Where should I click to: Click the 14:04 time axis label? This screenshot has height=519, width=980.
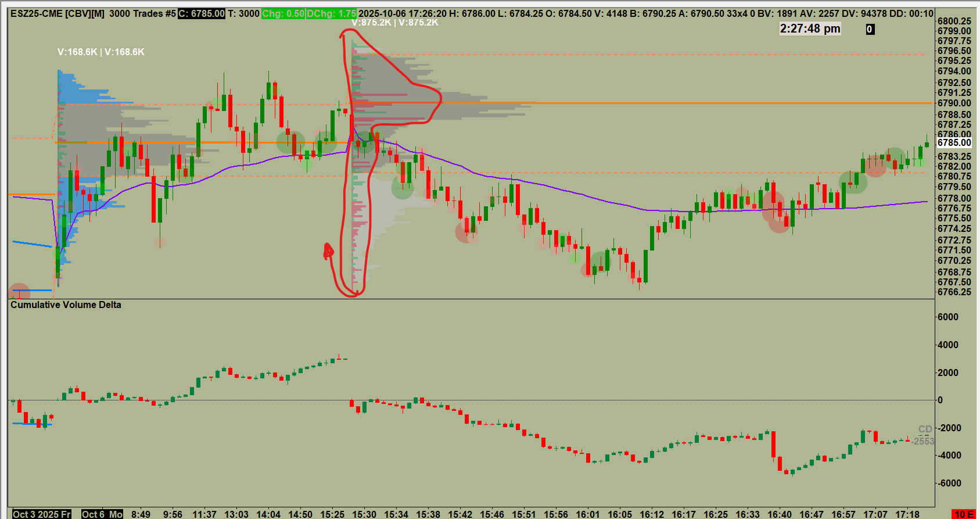tap(268, 514)
